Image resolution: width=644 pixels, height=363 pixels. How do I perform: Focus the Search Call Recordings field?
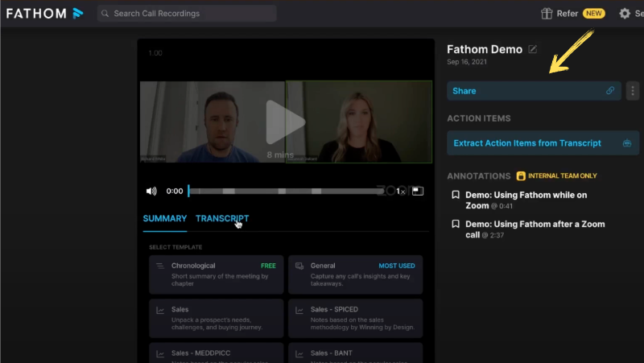[187, 14]
